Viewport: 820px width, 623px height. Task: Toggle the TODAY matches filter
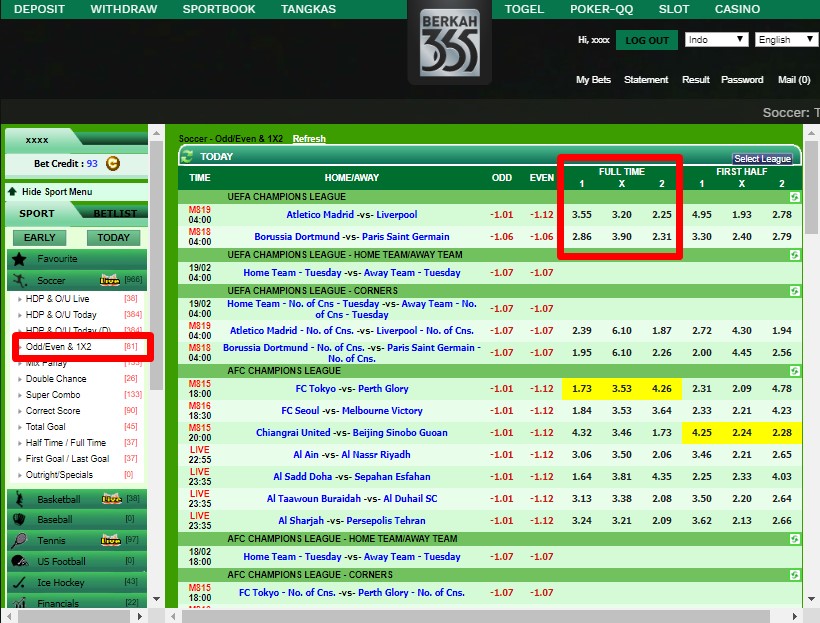[x=113, y=238]
